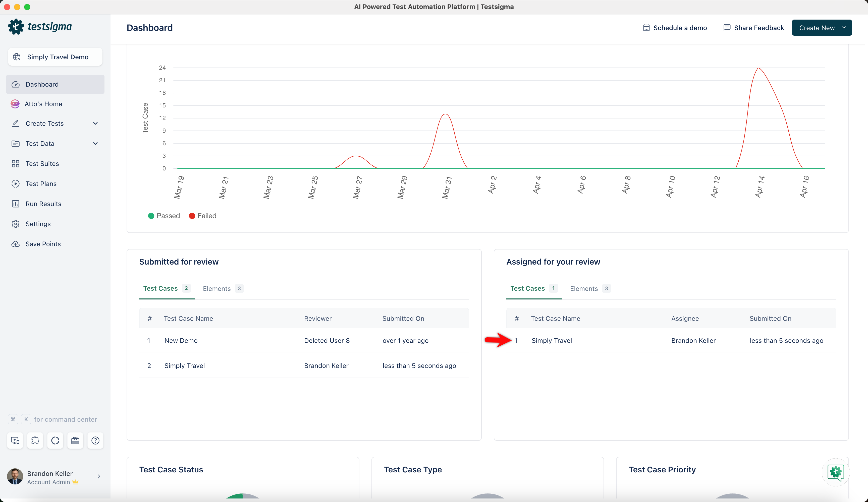Open the Create New dropdown arrow
Viewport: 868px width, 502px height.
[844, 28]
